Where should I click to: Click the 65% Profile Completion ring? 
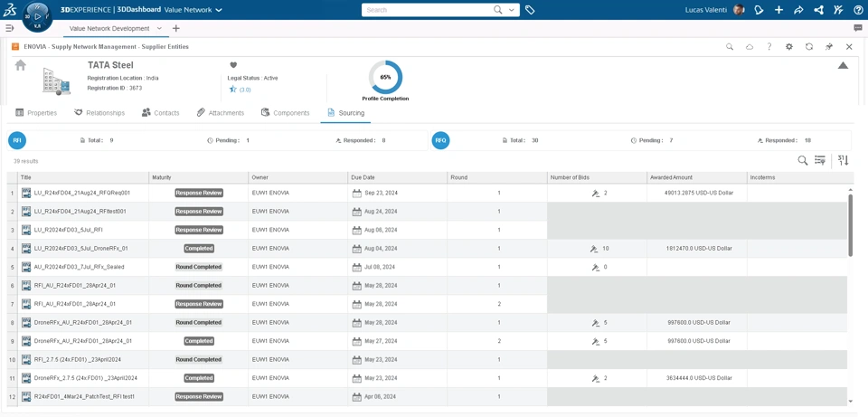pyautogui.click(x=385, y=78)
